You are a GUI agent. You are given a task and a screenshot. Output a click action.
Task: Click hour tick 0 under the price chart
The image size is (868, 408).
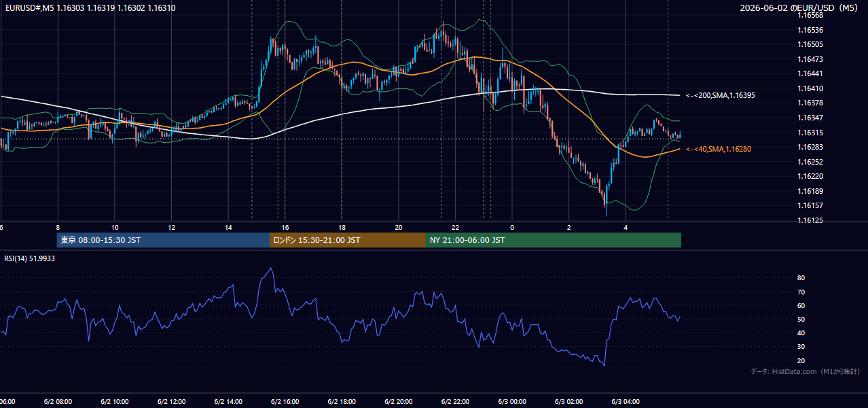512,227
